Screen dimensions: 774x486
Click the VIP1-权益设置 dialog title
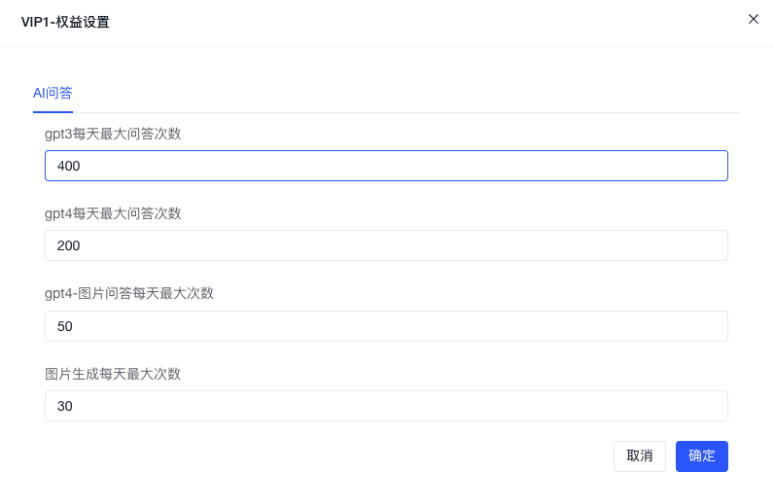pos(65,22)
